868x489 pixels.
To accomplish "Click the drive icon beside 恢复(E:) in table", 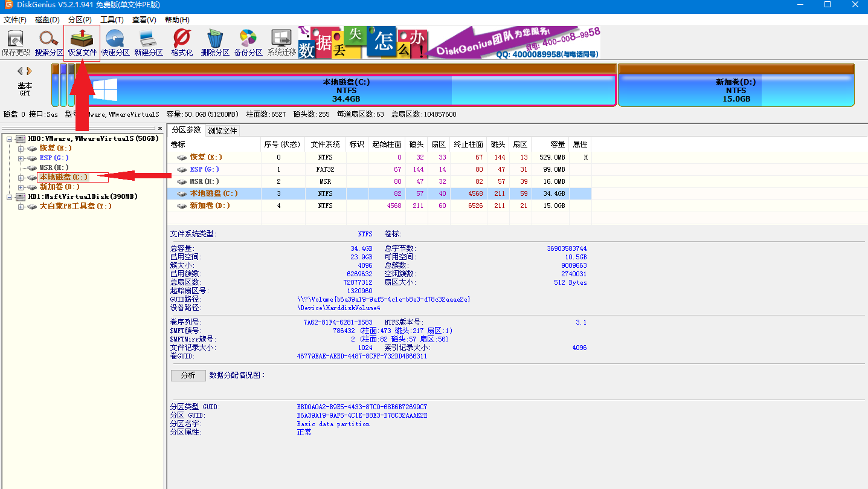I will (181, 157).
